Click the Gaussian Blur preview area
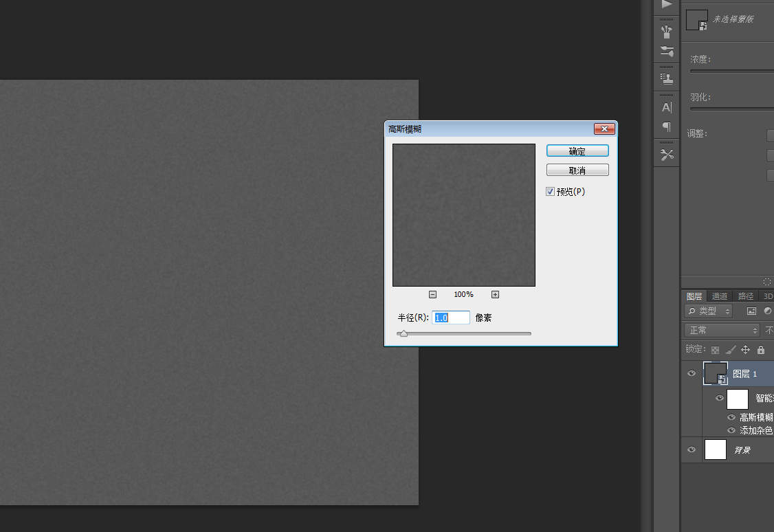 [464, 215]
